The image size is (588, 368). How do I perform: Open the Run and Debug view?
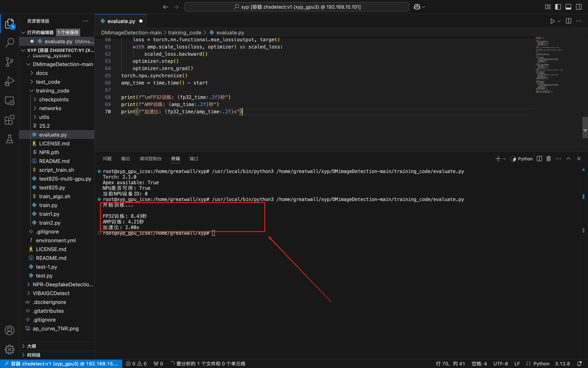9,81
